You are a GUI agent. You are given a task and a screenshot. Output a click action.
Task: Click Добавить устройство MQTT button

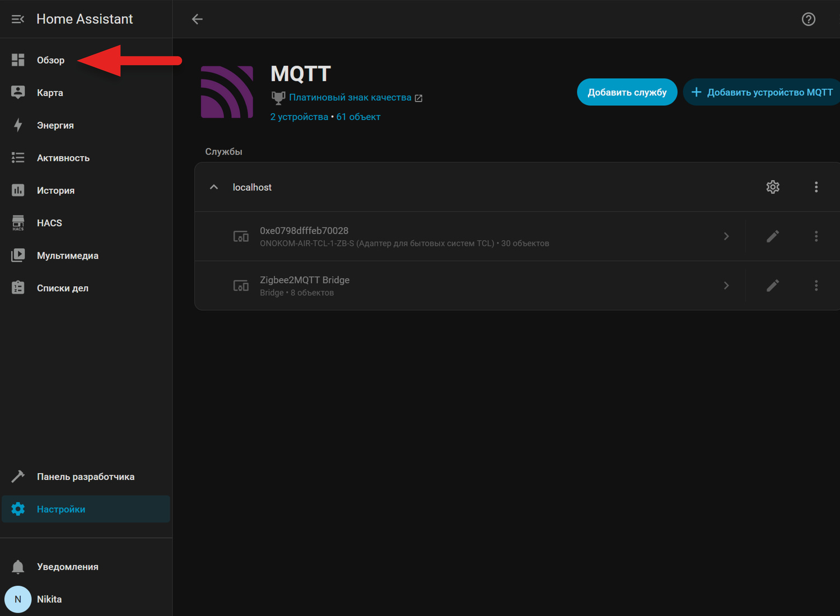[762, 92]
